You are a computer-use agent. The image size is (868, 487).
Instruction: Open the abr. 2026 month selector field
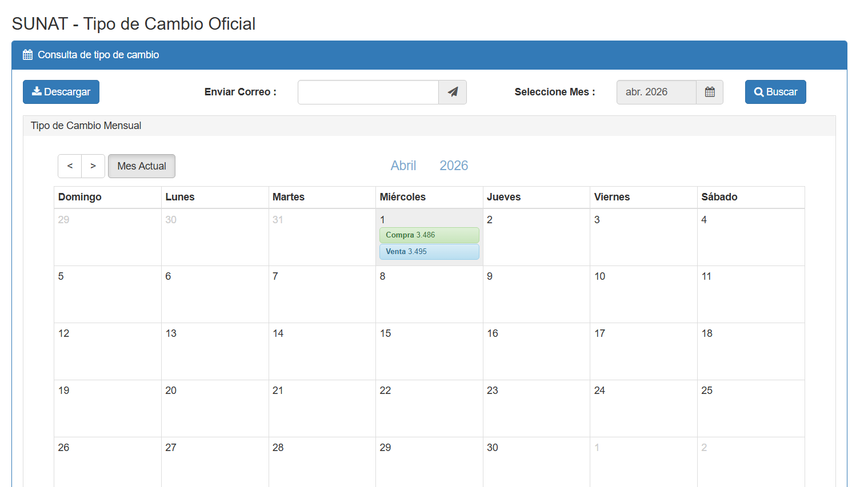(656, 92)
